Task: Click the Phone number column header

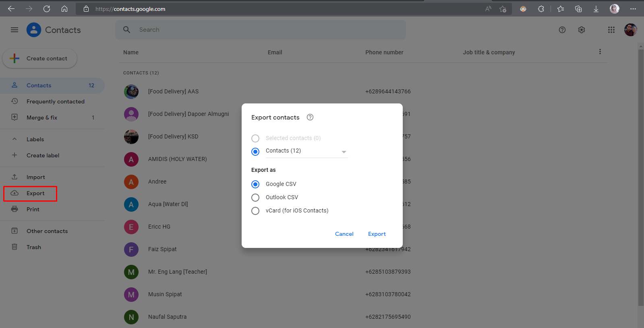Action: click(384, 52)
